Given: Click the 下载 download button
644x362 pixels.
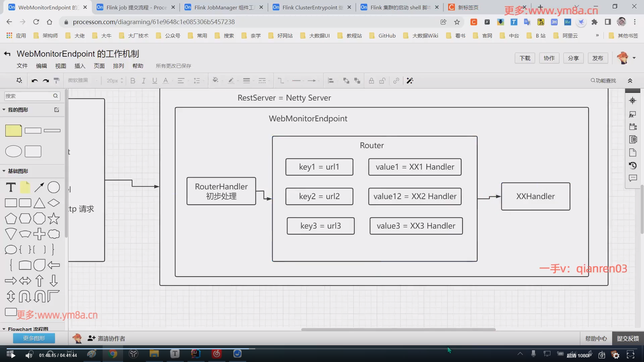Looking at the screenshot, I should click(525, 58).
